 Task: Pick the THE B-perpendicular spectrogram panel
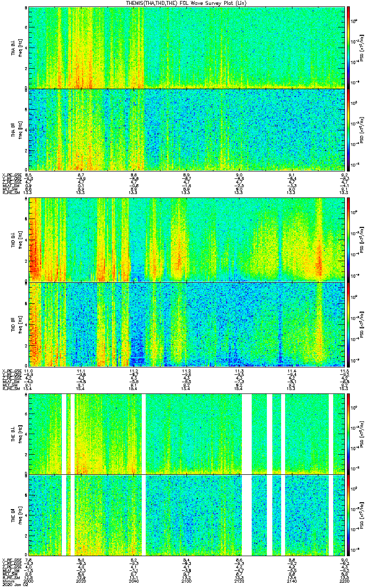[186, 434]
